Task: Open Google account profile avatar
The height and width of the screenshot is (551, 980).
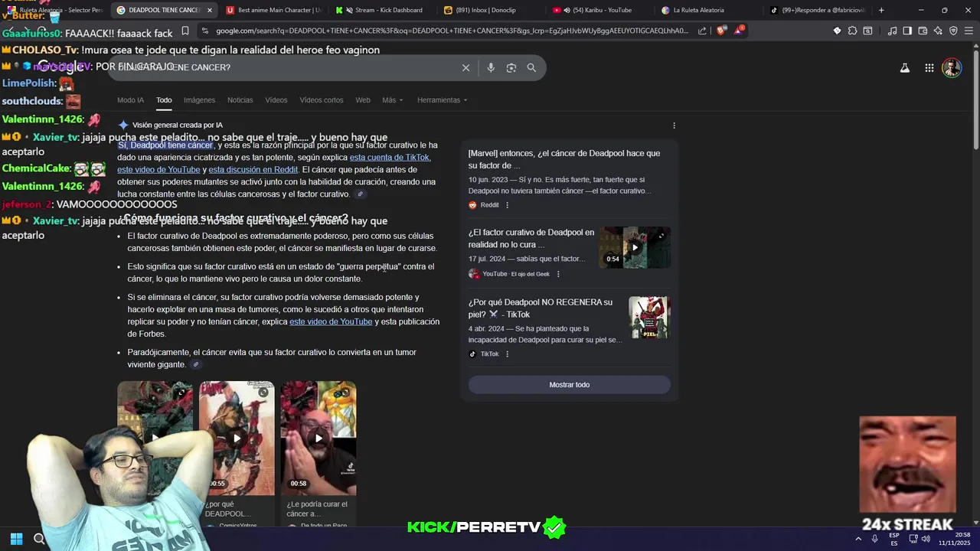Action: coord(952,68)
